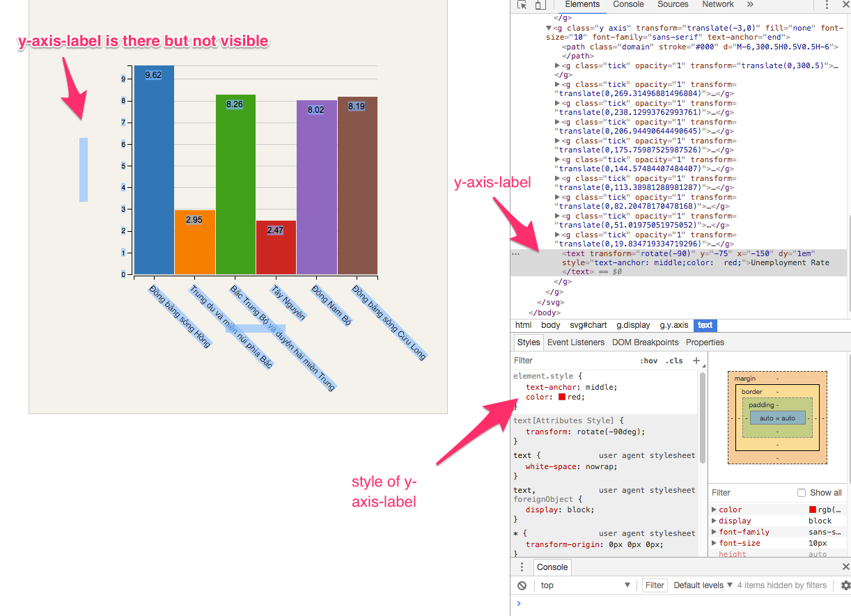
Task: Click the g.y.axis breadcrumb
Action: pyautogui.click(x=674, y=325)
